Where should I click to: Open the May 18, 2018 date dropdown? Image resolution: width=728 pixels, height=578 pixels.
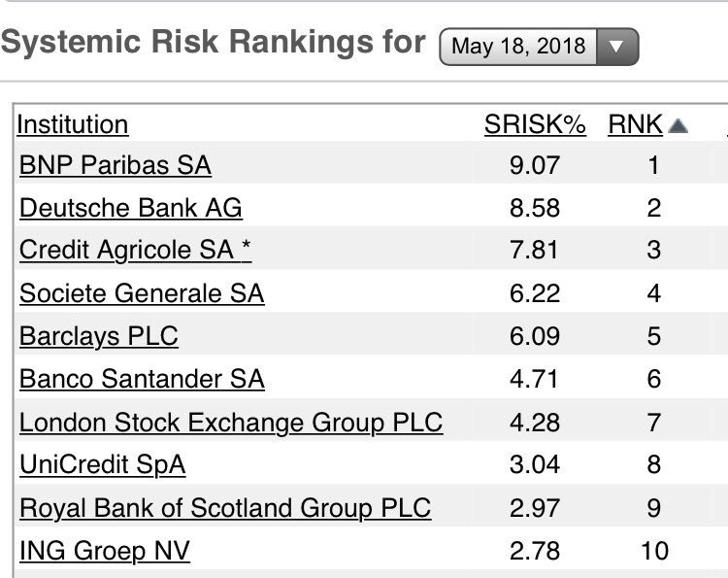(x=539, y=46)
